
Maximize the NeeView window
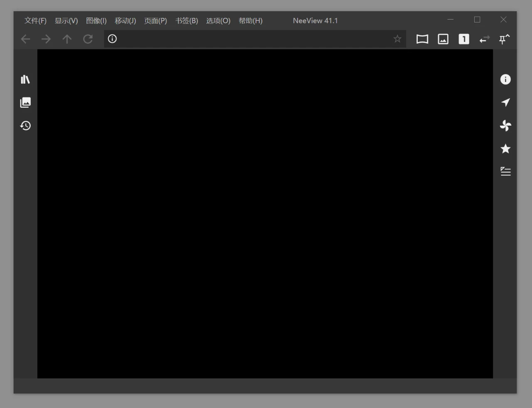pyautogui.click(x=477, y=20)
